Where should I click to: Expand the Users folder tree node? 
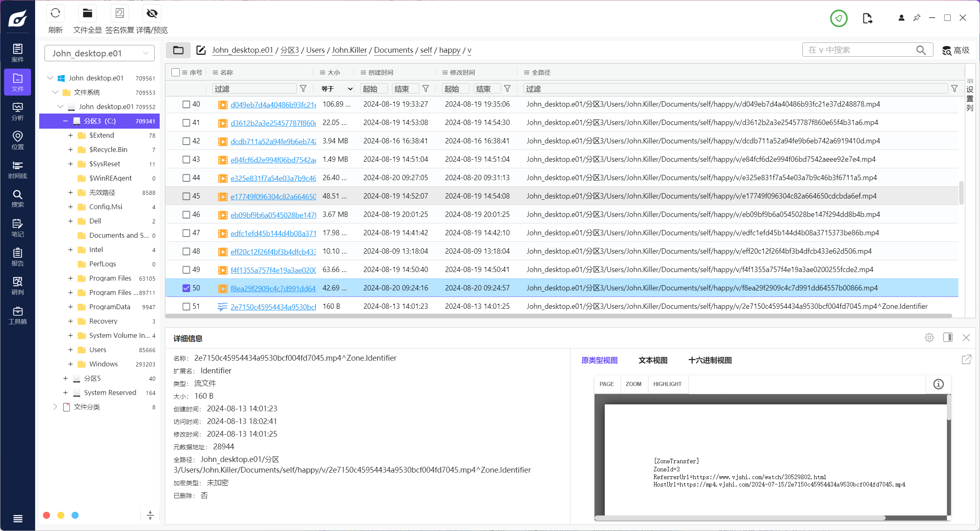coord(70,350)
